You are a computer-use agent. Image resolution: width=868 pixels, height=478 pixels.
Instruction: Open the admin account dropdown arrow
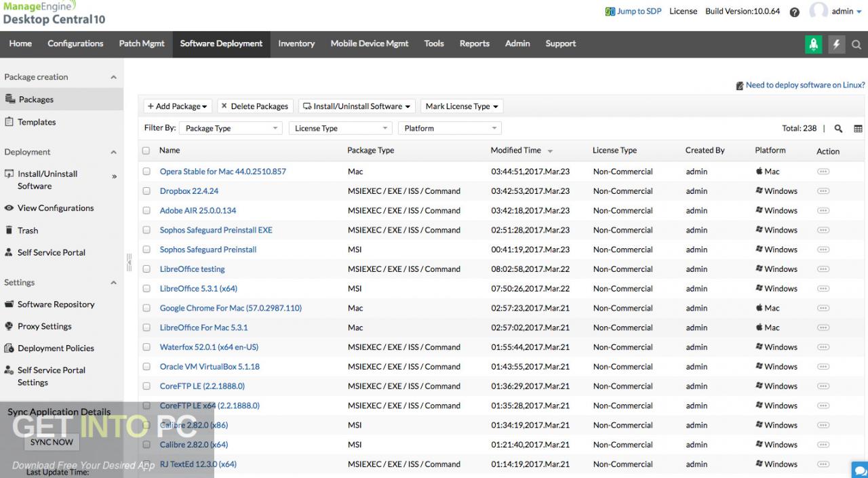(859, 12)
